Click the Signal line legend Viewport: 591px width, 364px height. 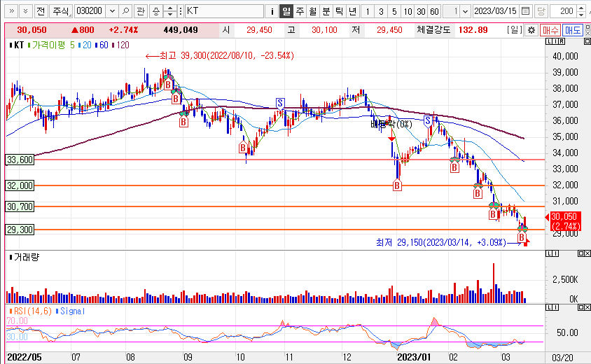pyautogui.click(x=70, y=311)
